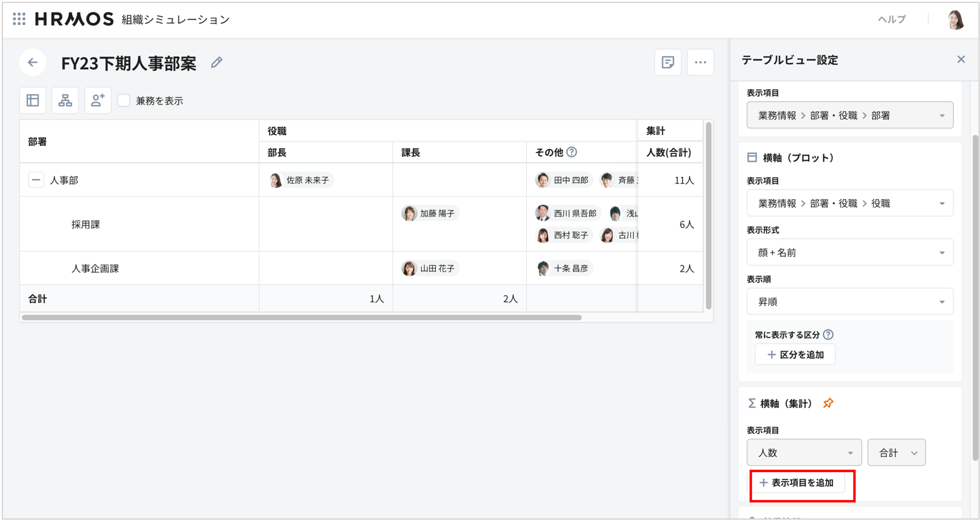Collapse the 人事部 row
The image size is (980, 520).
pos(36,180)
